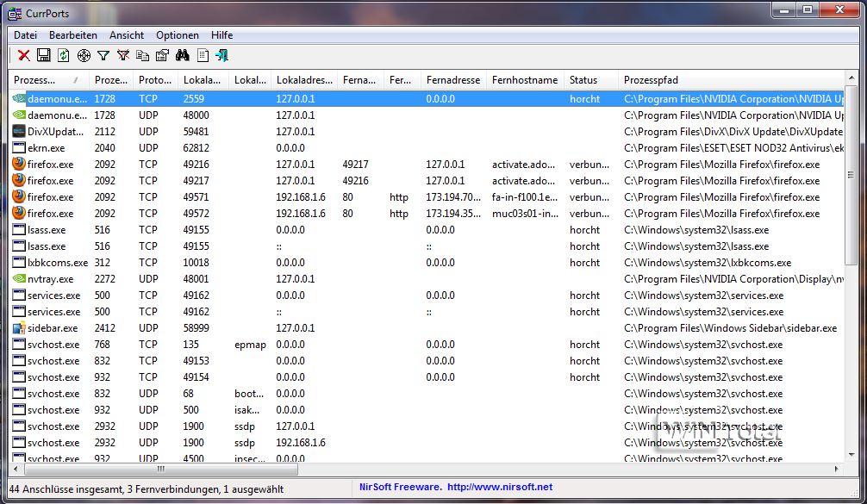
Task: Visit the nirsoft.net link in status bar
Action: tap(500, 488)
